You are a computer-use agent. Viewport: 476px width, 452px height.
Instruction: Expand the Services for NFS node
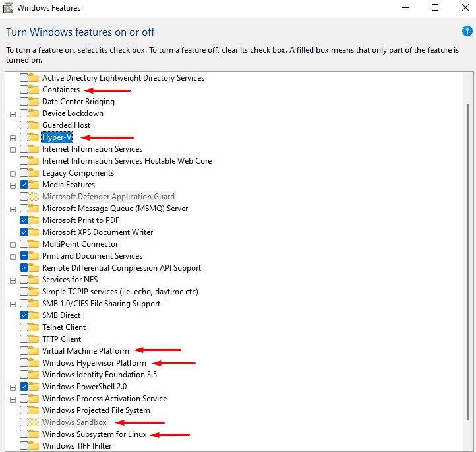[x=13, y=280]
